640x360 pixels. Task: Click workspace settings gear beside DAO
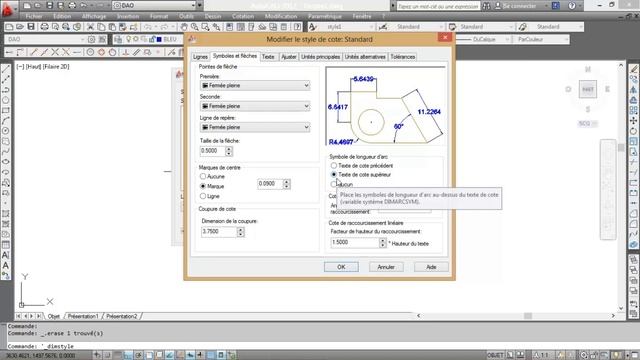click(91, 39)
